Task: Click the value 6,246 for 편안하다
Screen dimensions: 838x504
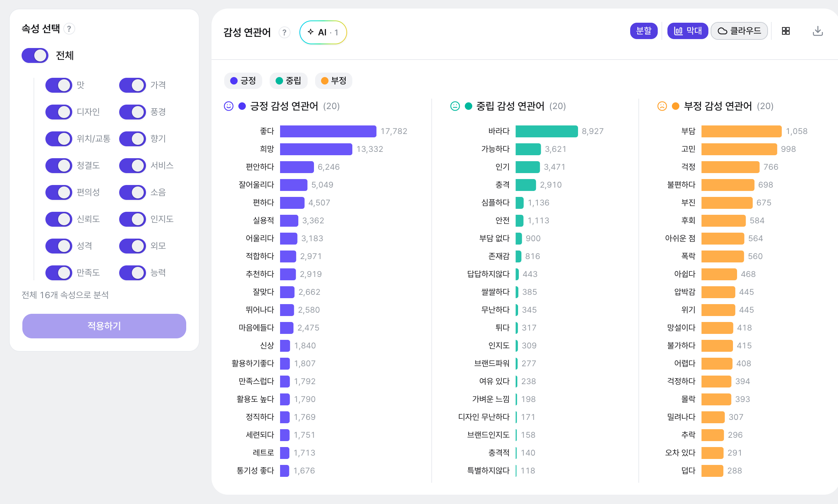Action: point(328,167)
